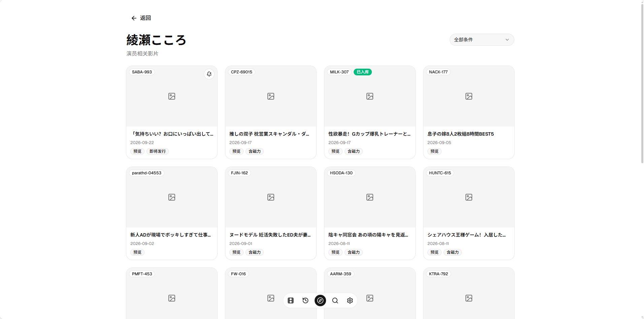Click the date 2026-09-05 on NACX-177 card
The image size is (644, 319).
pyautogui.click(x=439, y=143)
